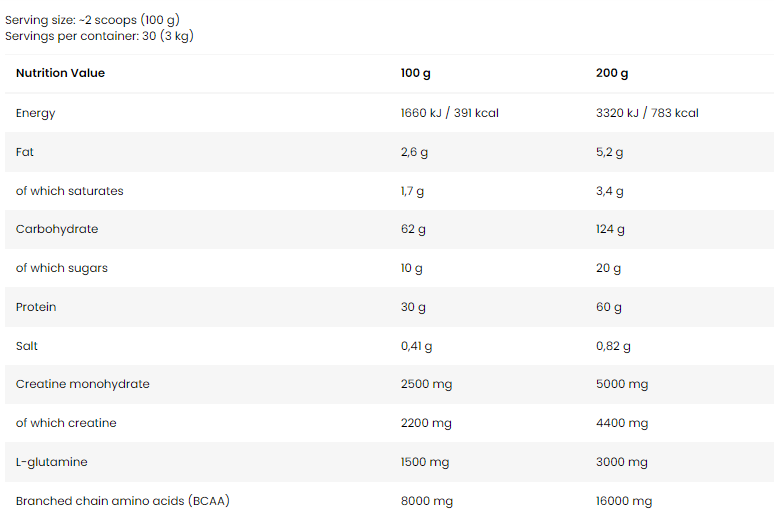Click the 'of which creatine' label

coord(66,423)
